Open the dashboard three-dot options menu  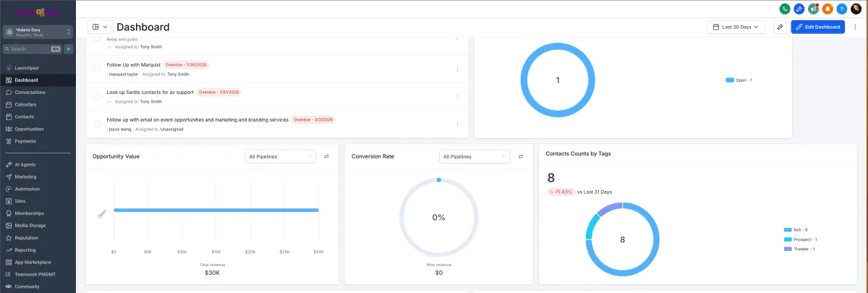(855, 27)
